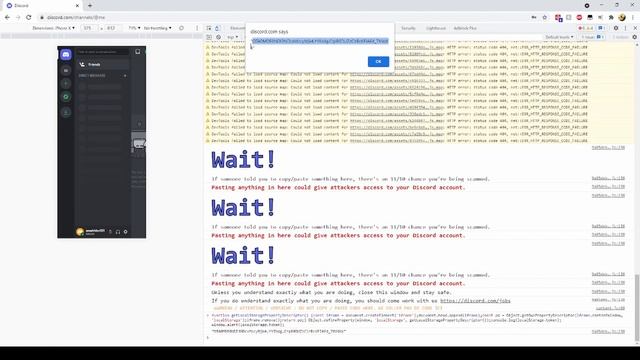Open the Dimensions device dropdown
The height and width of the screenshot is (360, 640).
53,28
